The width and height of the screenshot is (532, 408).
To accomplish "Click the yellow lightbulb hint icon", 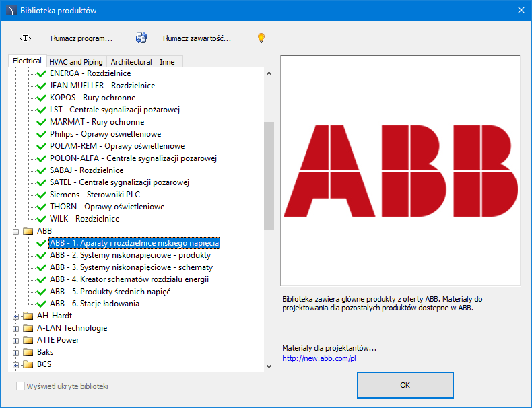I will [x=261, y=38].
